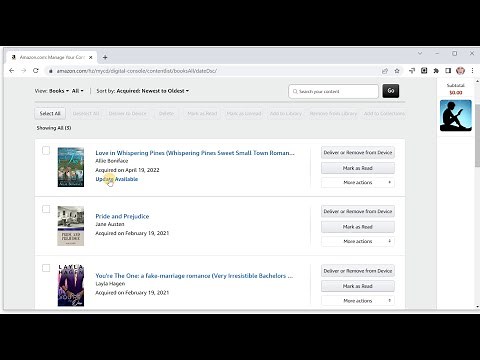Select the Love in Whispering Pines checkbox
Screen dimensions: 480x360
pos(46,151)
